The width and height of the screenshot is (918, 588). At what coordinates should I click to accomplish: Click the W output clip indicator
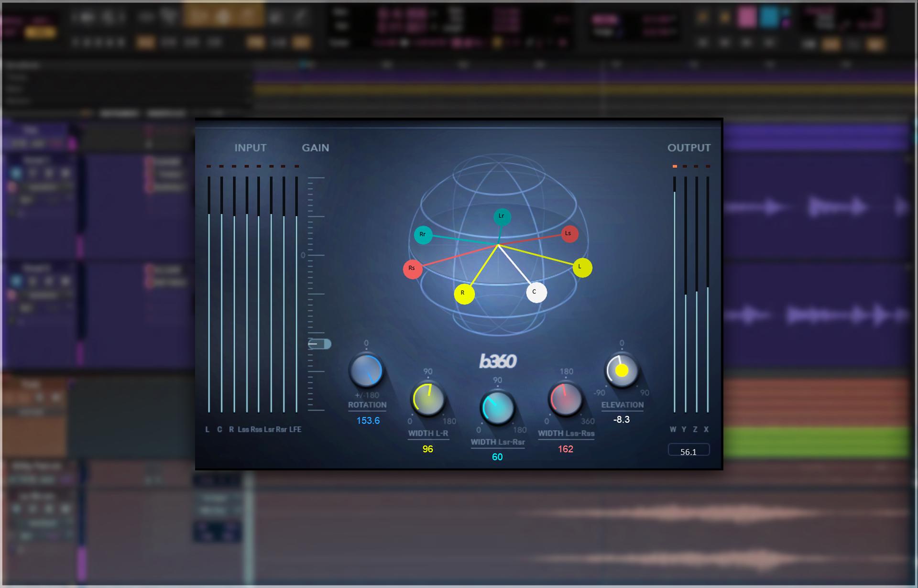(675, 166)
